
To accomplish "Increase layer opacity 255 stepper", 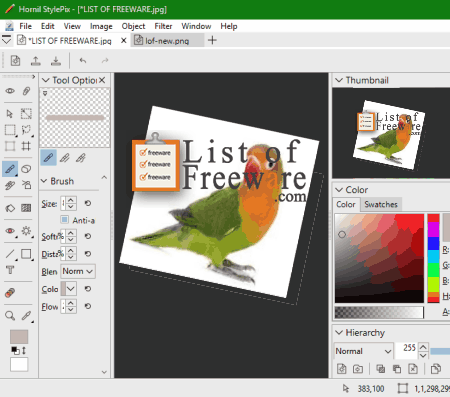I will (x=423, y=347).
